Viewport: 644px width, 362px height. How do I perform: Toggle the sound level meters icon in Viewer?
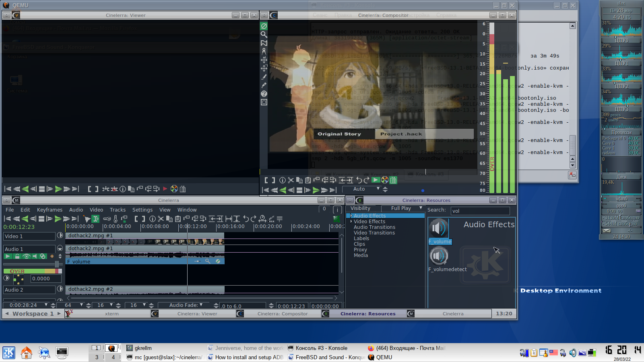coord(183,189)
